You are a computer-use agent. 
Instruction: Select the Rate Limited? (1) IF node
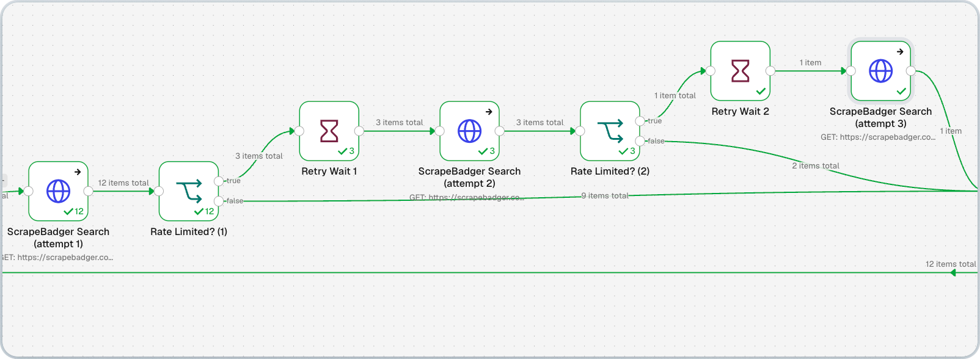(189, 191)
